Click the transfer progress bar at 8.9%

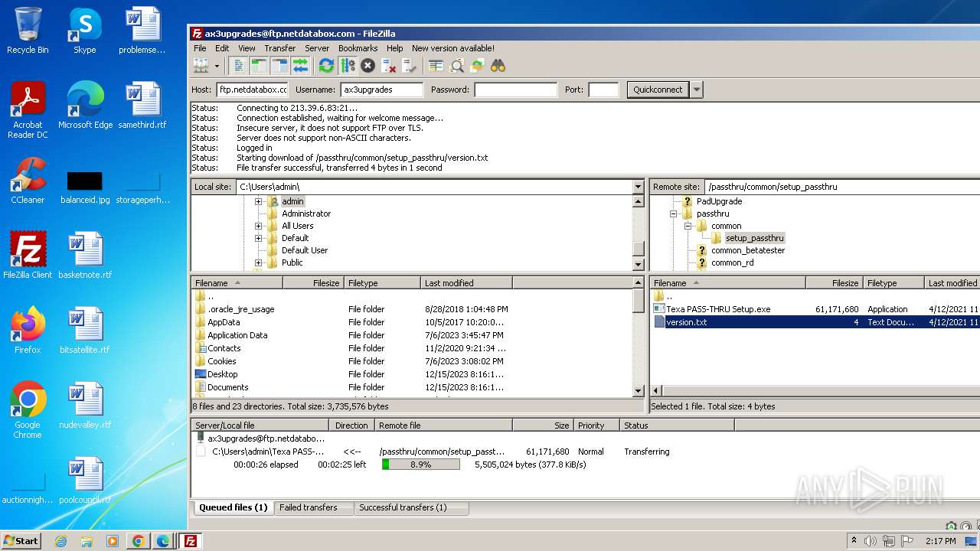coord(420,465)
